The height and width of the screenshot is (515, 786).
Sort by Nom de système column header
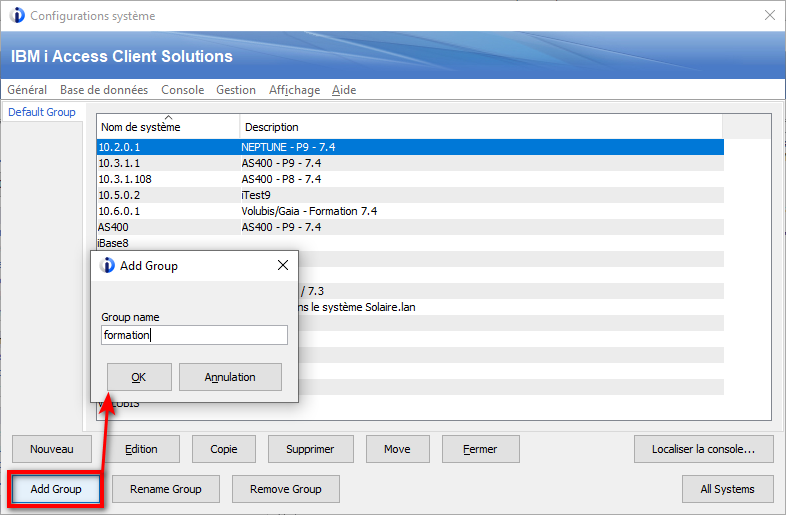click(168, 127)
